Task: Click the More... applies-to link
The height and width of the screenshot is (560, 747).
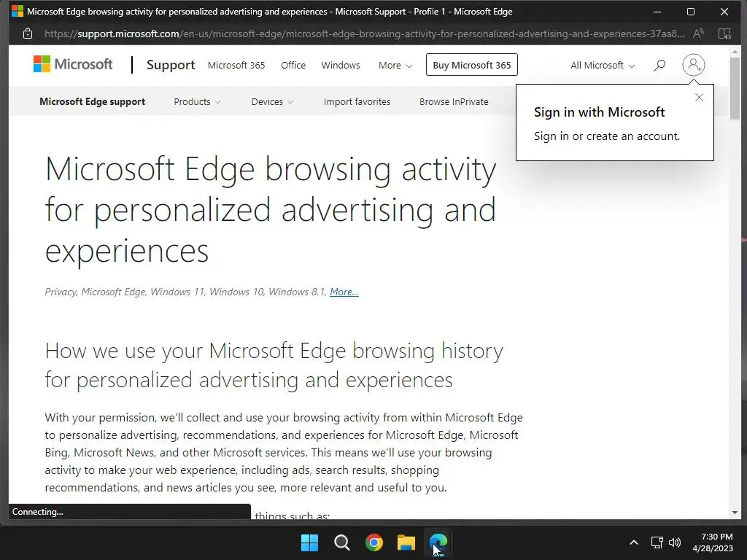Action: point(344,292)
